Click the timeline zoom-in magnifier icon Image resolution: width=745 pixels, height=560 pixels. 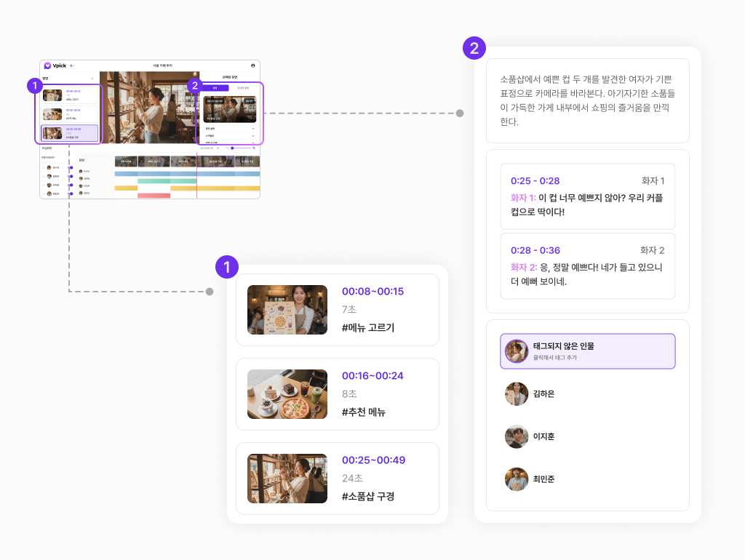pos(254,148)
